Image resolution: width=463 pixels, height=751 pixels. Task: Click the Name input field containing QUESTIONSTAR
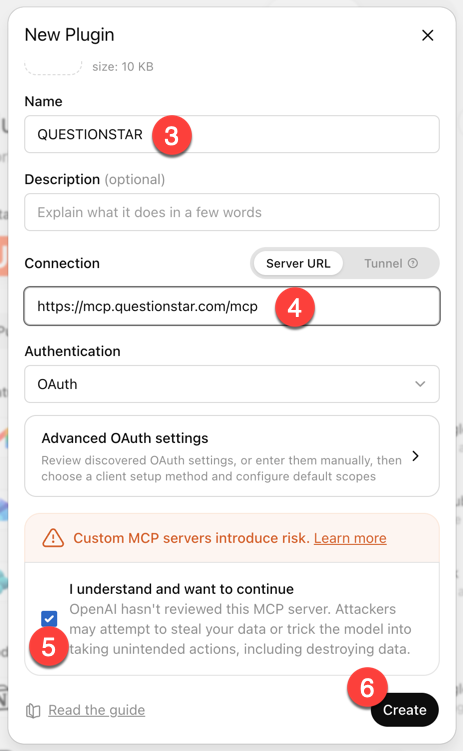tap(232, 134)
